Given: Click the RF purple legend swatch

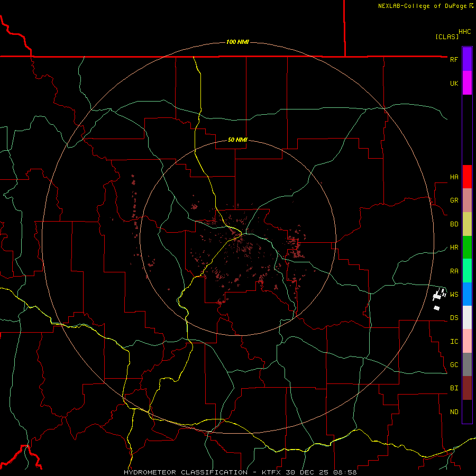Looking at the screenshot, I should click(467, 59).
